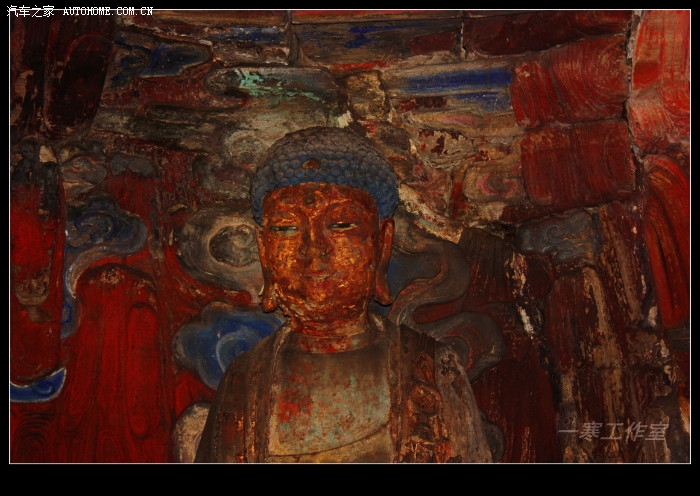The image size is (700, 496).
Task: Click the red jewel on the Buddha's hair
Action: point(313,165)
